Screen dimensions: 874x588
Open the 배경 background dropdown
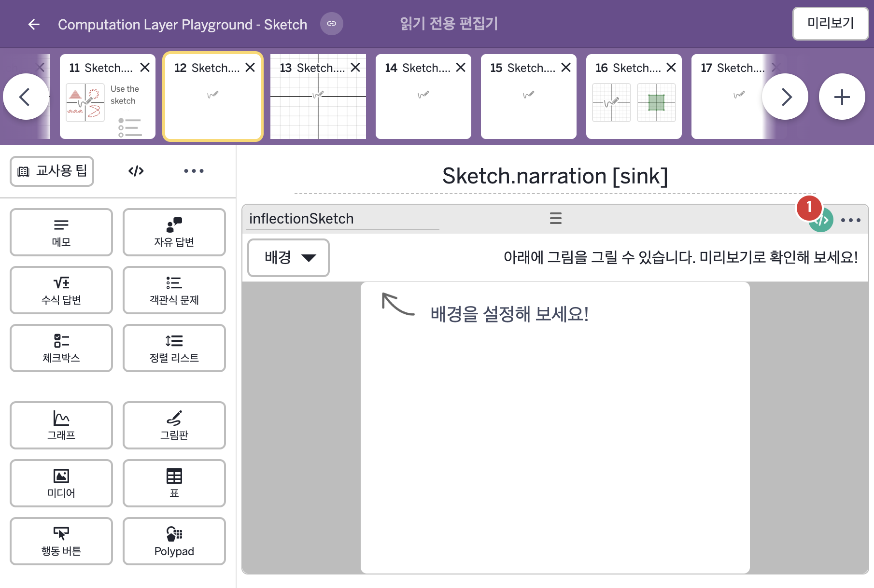(288, 258)
